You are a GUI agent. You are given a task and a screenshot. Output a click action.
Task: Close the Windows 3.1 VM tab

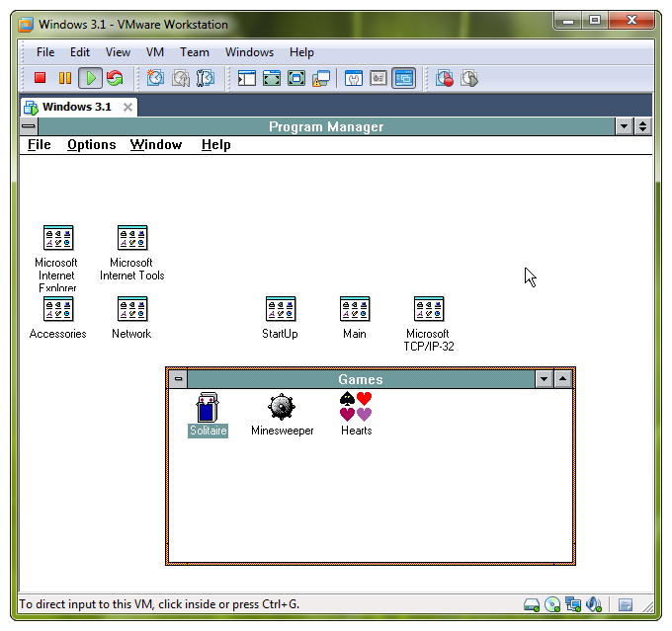click(x=127, y=107)
